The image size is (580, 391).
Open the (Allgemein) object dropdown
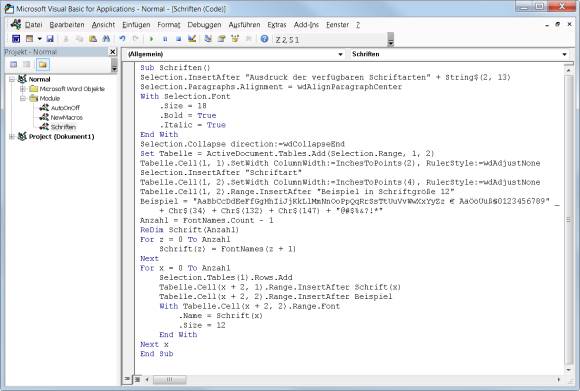pos(234,54)
